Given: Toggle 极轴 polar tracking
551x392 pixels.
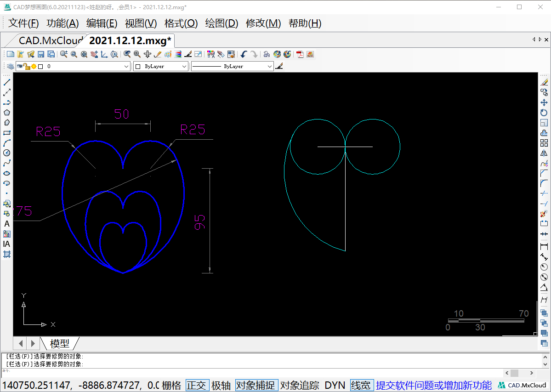Looking at the screenshot, I should click(x=221, y=385).
